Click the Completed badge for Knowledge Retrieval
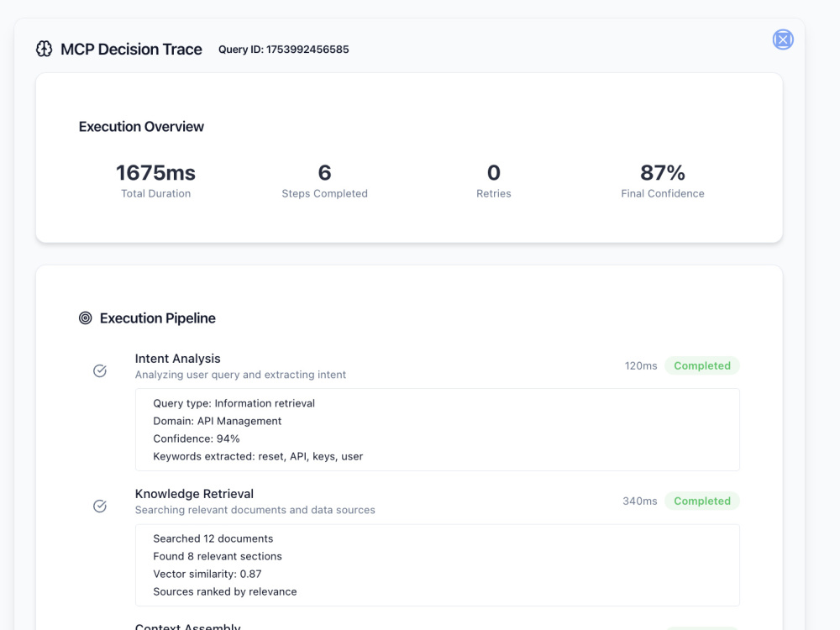840x630 pixels. 701,501
